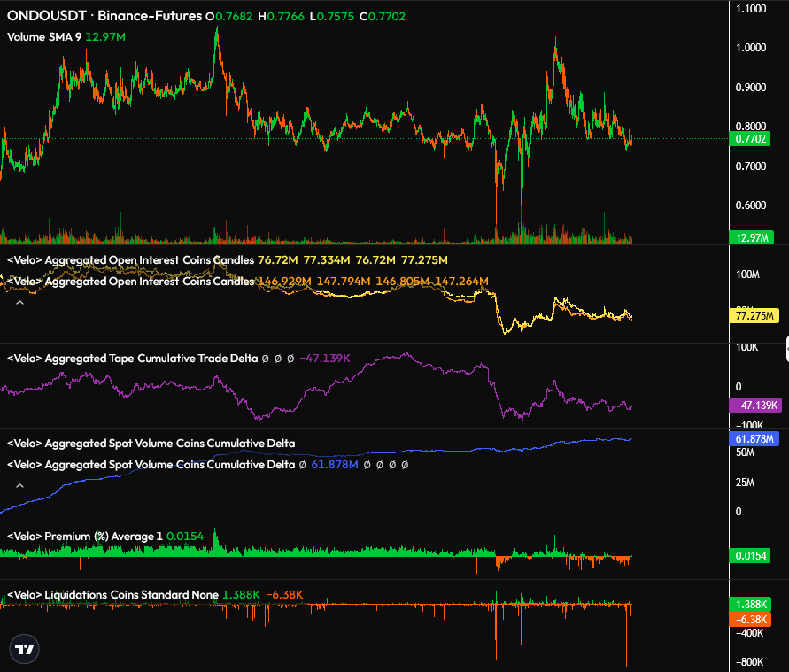
Task: Click the 0.0154 value in premium legend
Action: (x=185, y=537)
